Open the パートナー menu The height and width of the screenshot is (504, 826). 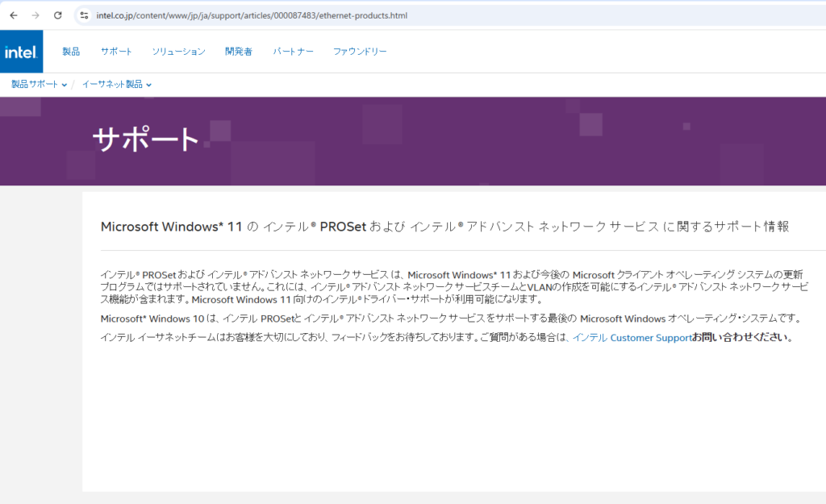pyautogui.click(x=293, y=51)
